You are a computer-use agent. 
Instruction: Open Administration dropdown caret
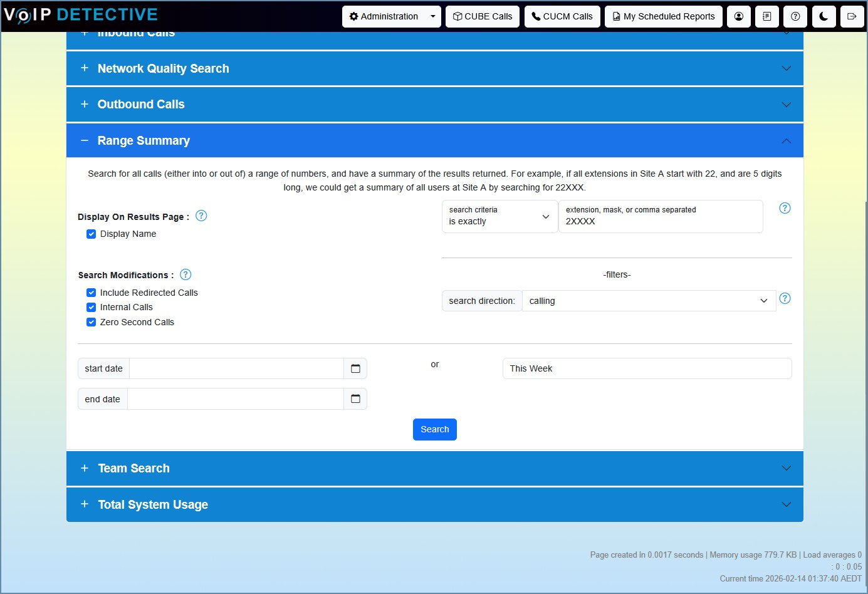coord(433,16)
